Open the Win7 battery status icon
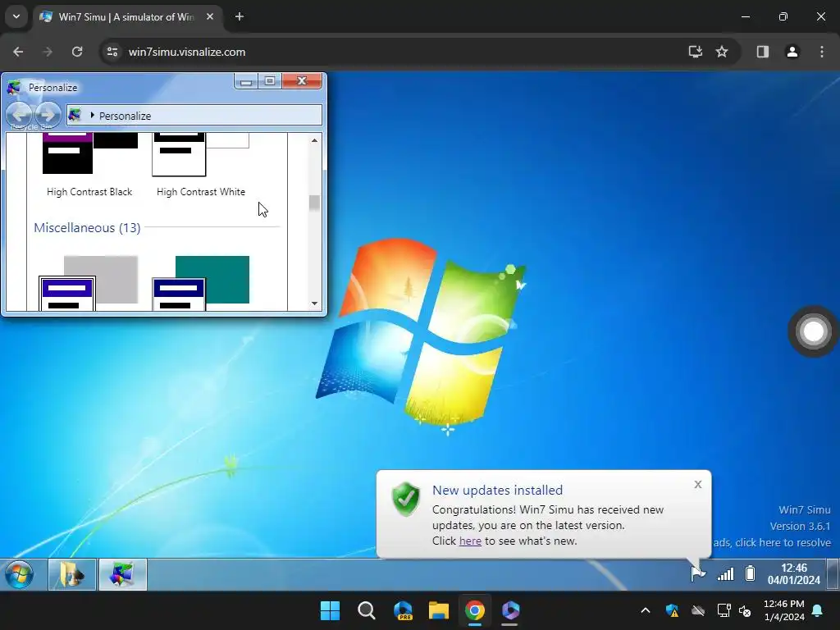Image resolution: width=840 pixels, height=630 pixels. (750, 573)
